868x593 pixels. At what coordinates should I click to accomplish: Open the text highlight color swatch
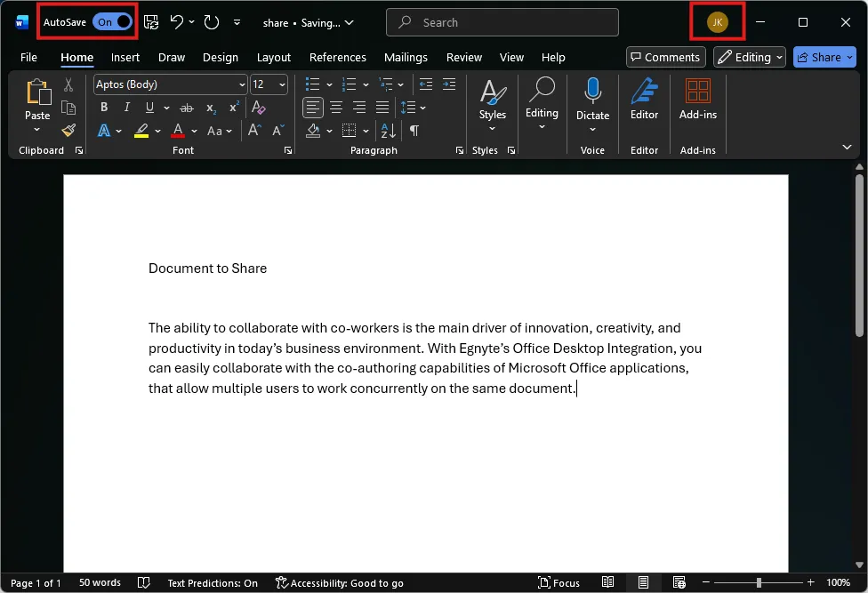click(x=142, y=131)
